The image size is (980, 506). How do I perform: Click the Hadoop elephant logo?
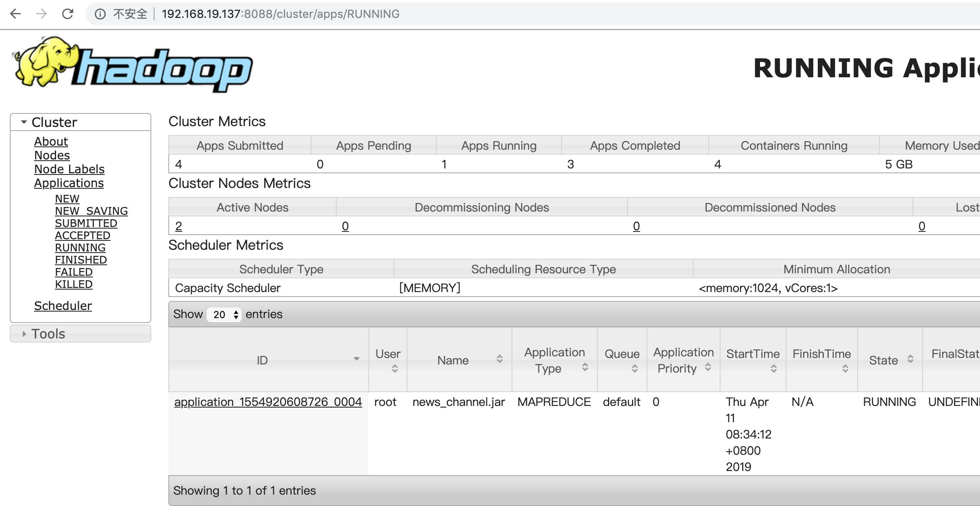coord(132,64)
